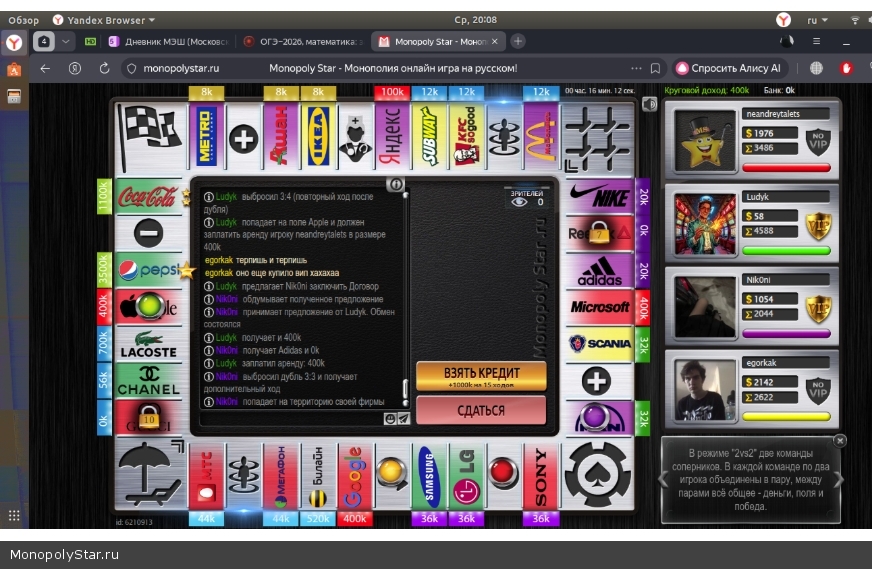Click the bookmark icon in address bar

pos(655,69)
